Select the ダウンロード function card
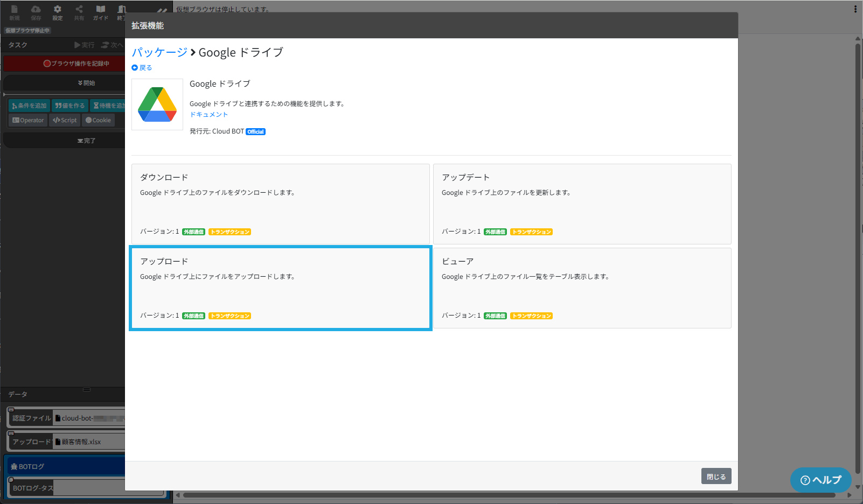The height and width of the screenshot is (504, 863). 281,204
